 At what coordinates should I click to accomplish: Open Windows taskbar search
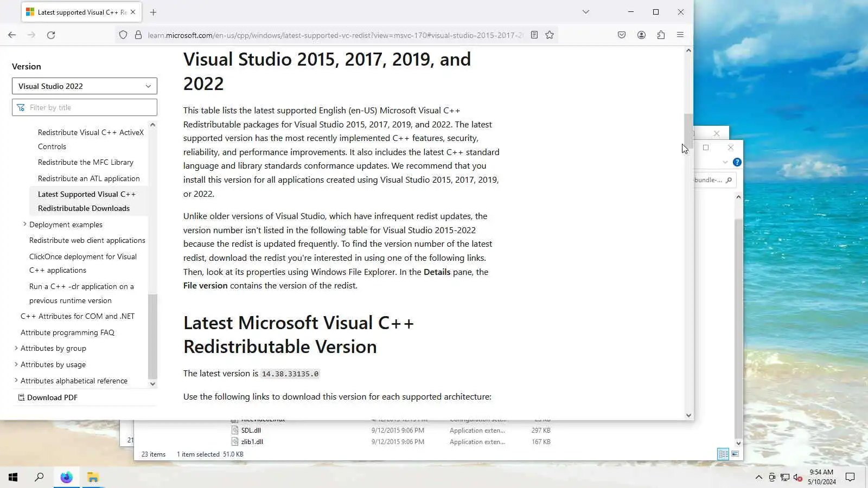pos(39,477)
